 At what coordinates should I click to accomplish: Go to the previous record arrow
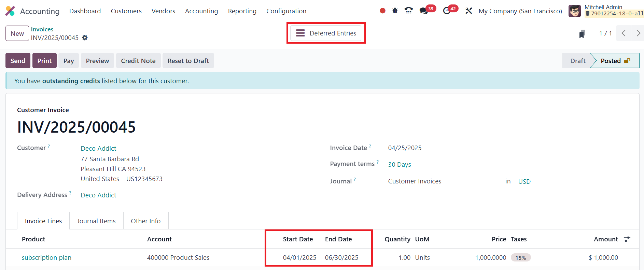click(624, 33)
